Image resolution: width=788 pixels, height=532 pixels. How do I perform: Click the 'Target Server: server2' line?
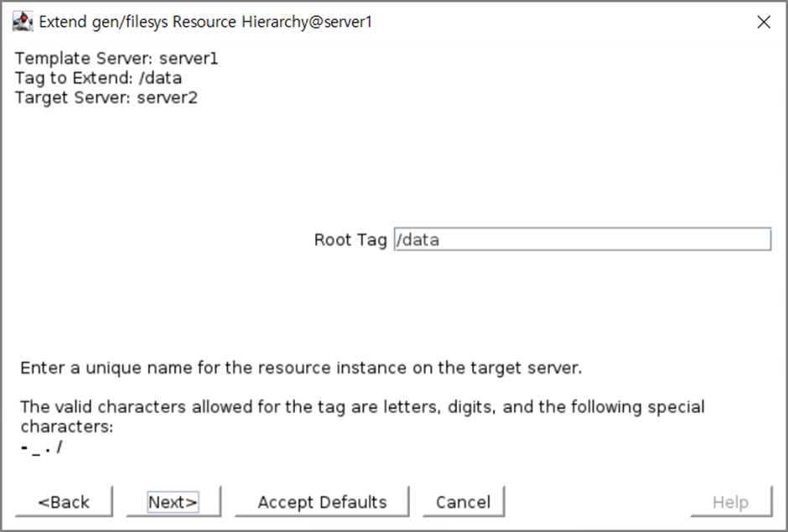click(106, 97)
